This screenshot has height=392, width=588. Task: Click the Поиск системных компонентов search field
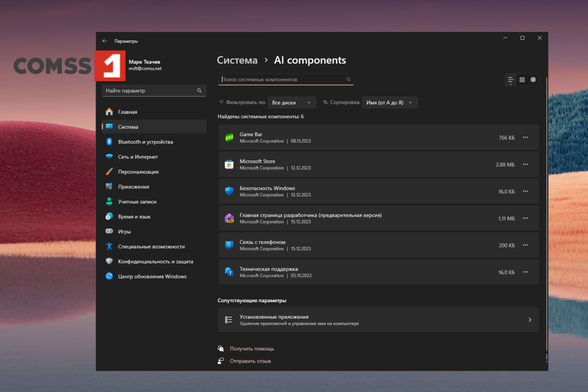click(286, 79)
